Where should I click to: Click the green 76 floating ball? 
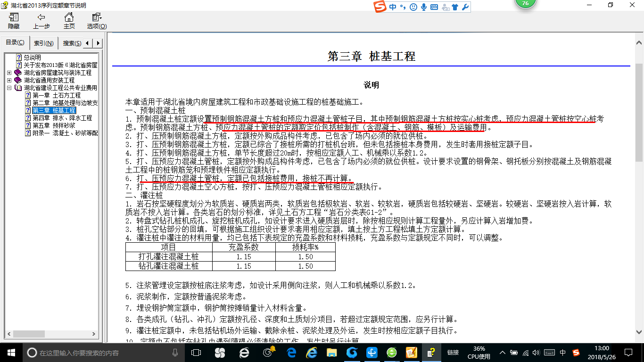point(525,3)
